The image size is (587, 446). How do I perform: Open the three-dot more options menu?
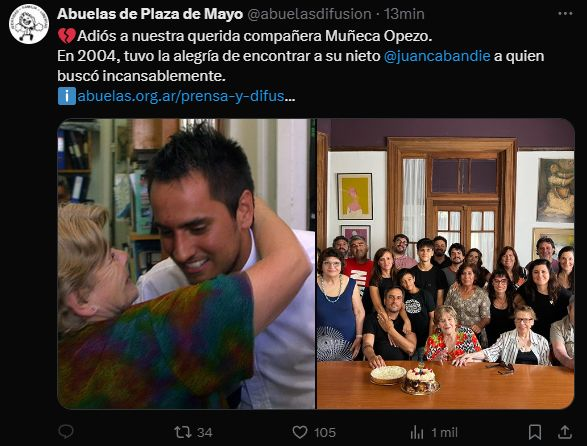(x=565, y=13)
